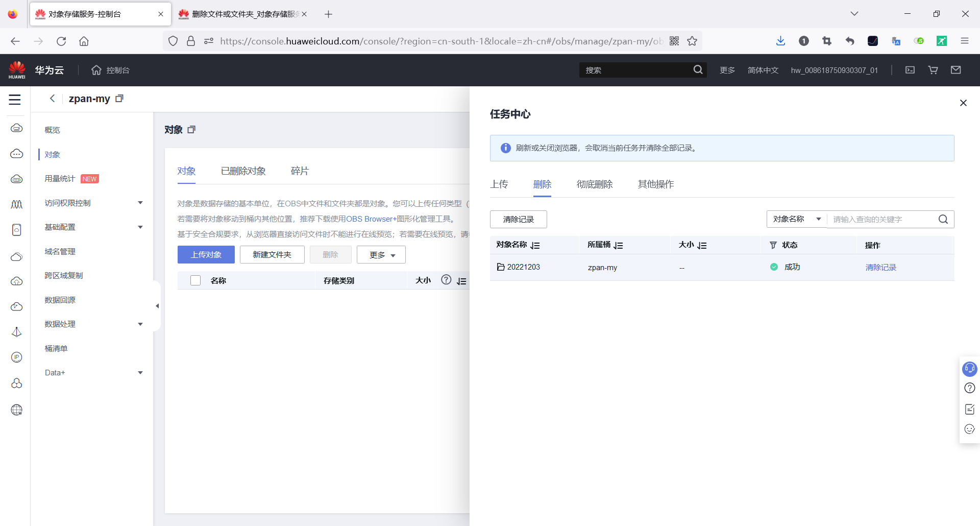Click the search magnifier in the top bar
This screenshot has width=980, height=526.
(698, 70)
